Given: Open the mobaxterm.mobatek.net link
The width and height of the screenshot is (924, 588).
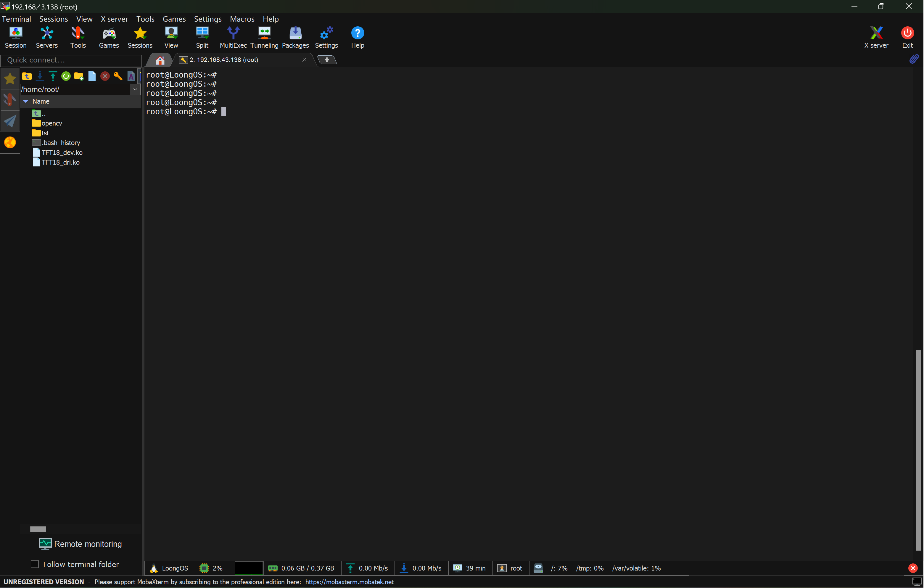Looking at the screenshot, I should pyautogui.click(x=349, y=581).
